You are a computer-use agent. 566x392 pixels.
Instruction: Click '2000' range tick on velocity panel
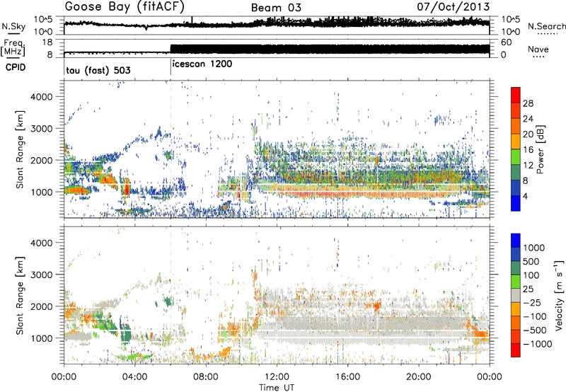(x=41, y=306)
